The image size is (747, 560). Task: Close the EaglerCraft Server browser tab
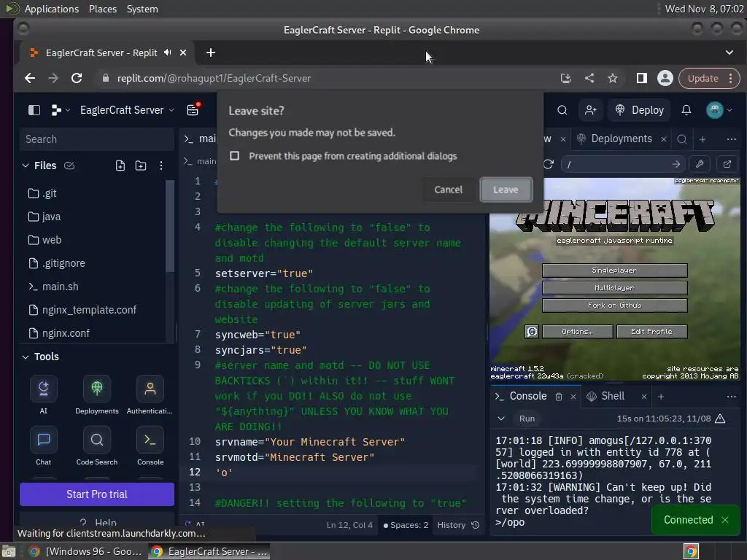pyautogui.click(x=183, y=52)
